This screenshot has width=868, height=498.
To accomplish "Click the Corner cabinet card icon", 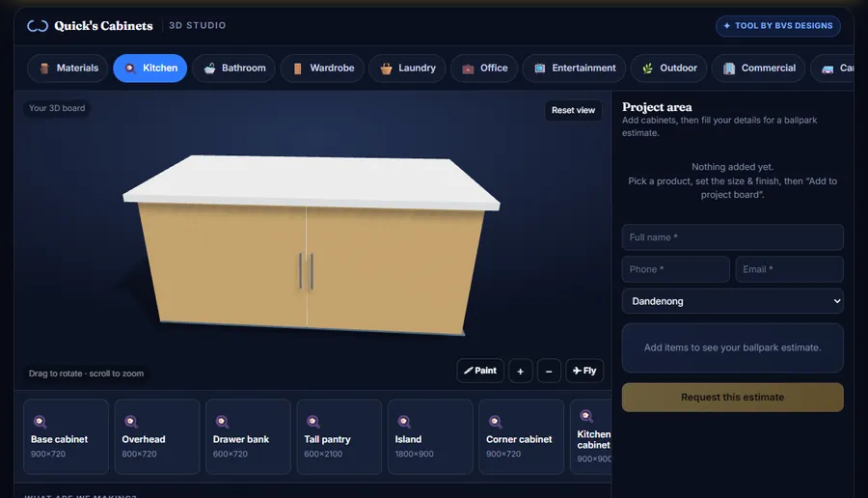I will pos(495,422).
